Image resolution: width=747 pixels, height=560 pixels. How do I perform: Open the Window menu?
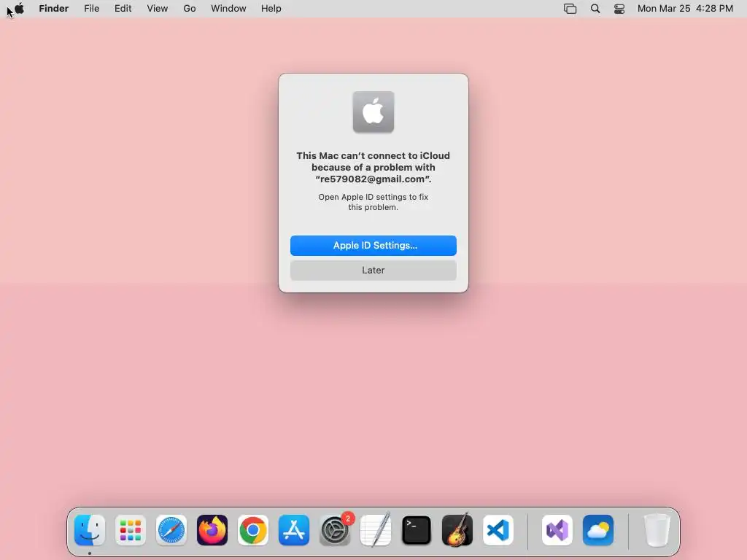point(228,9)
